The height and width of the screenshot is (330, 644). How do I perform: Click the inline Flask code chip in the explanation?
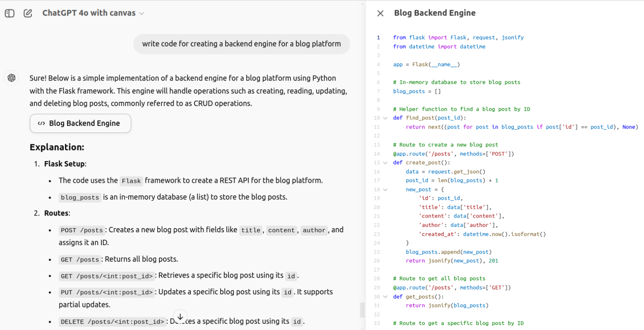tap(131, 181)
